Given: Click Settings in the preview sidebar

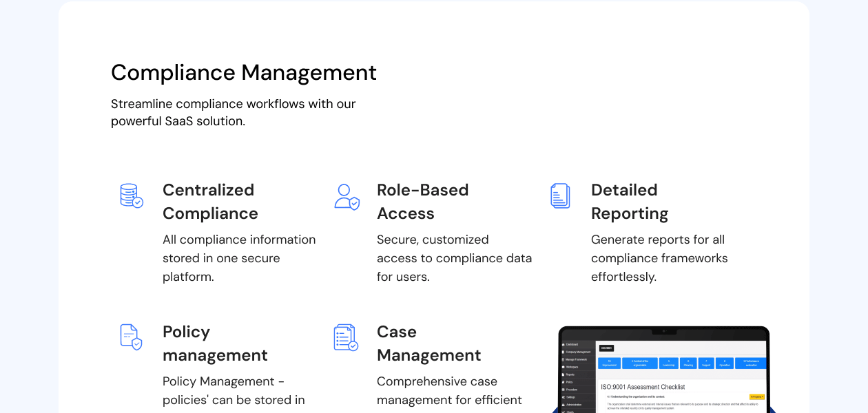Looking at the screenshot, I should pyautogui.click(x=570, y=397).
